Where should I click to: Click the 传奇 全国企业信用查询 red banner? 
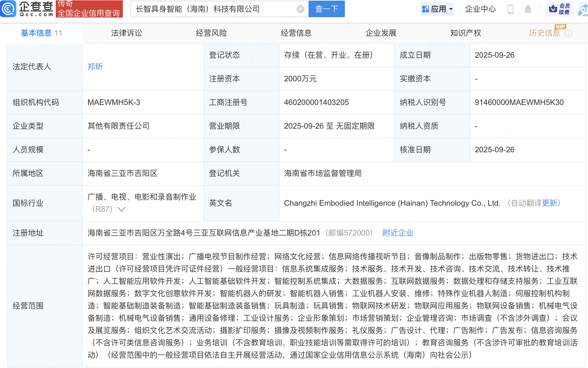tap(89, 9)
